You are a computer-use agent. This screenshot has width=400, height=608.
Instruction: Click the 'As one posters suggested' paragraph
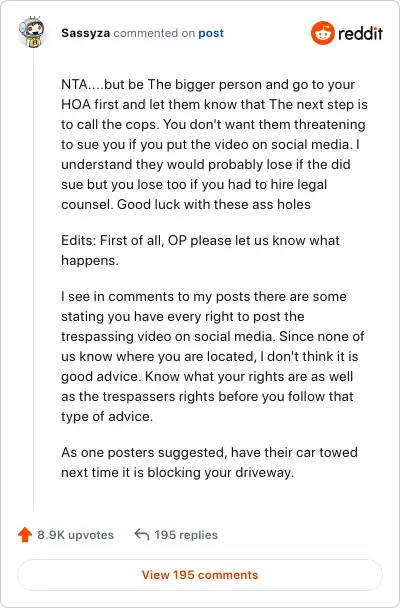pos(209,462)
